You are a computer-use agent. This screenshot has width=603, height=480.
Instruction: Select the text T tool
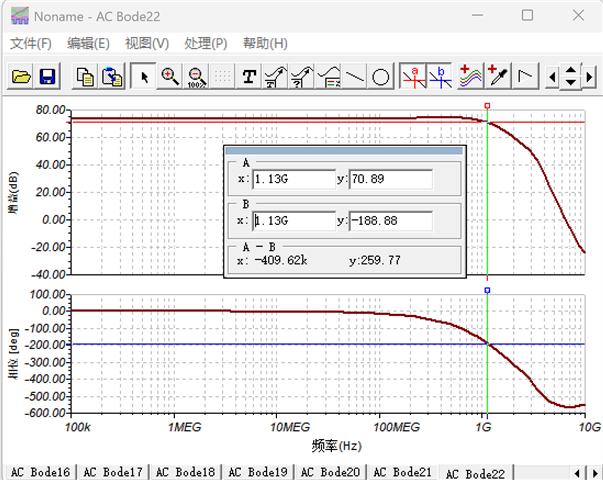click(249, 76)
